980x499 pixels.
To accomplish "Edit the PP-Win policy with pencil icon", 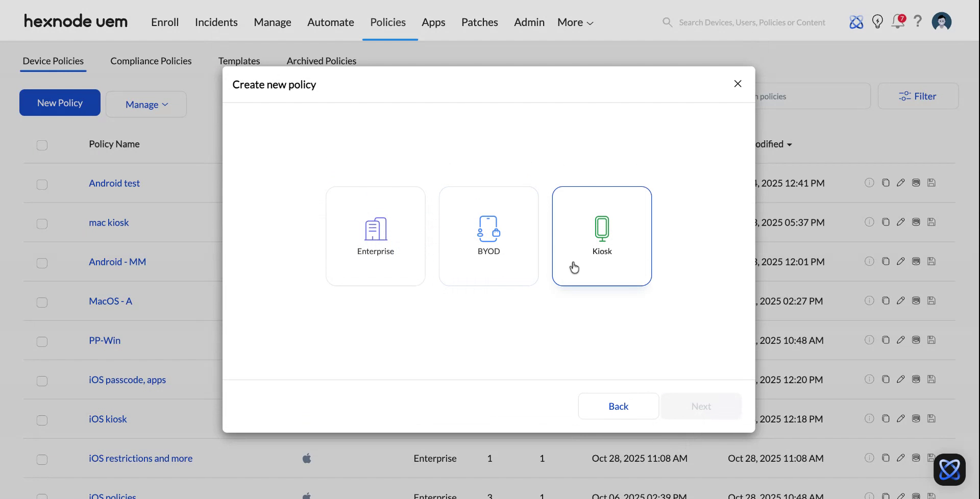I will click(x=900, y=340).
